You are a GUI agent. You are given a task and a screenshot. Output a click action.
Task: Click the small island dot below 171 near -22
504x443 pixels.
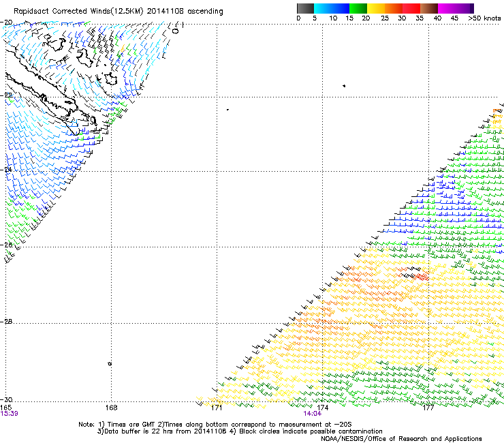point(227,110)
